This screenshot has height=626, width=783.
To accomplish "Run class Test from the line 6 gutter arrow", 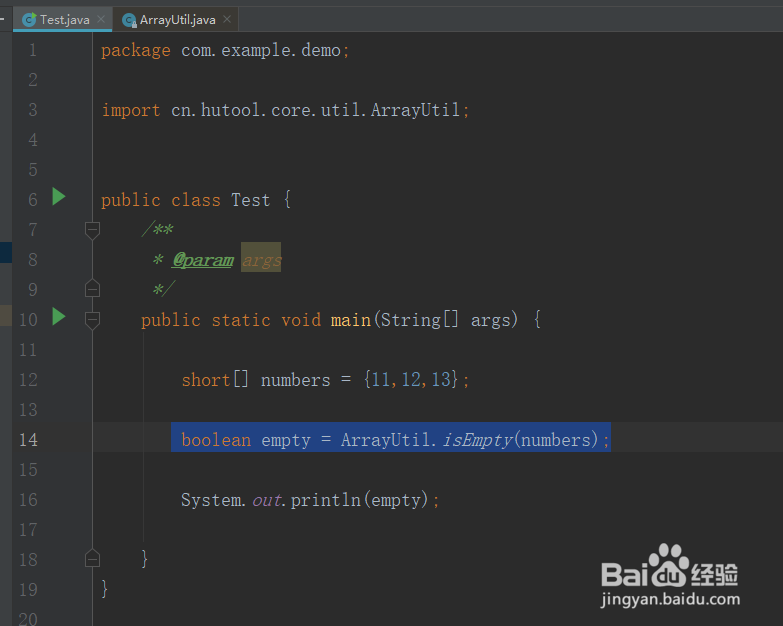I will (59, 197).
